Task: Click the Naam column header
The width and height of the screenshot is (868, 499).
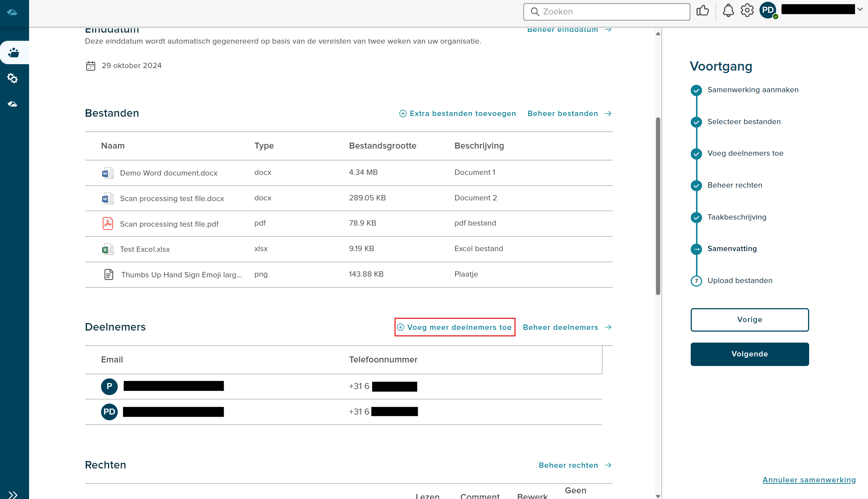Action: pos(113,146)
